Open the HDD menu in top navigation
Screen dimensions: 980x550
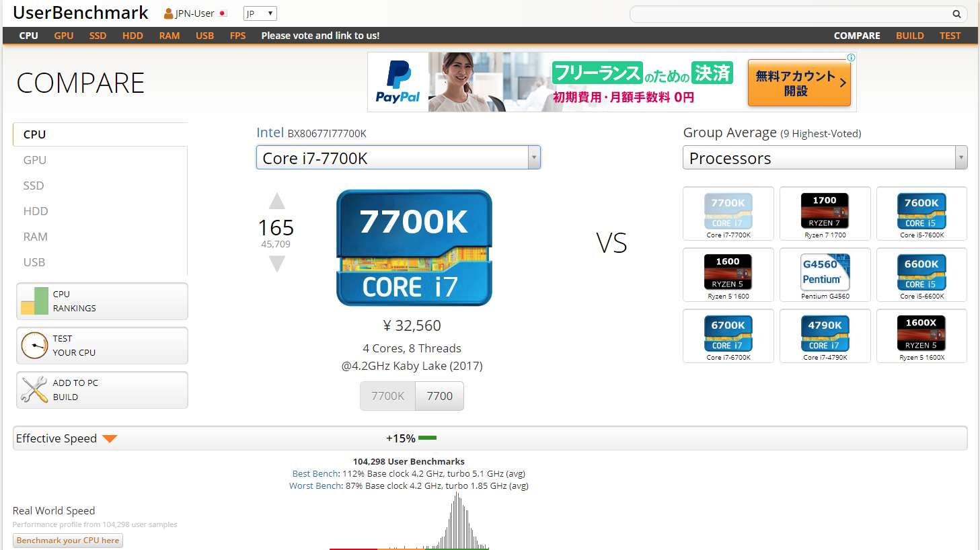pos(133,36)
